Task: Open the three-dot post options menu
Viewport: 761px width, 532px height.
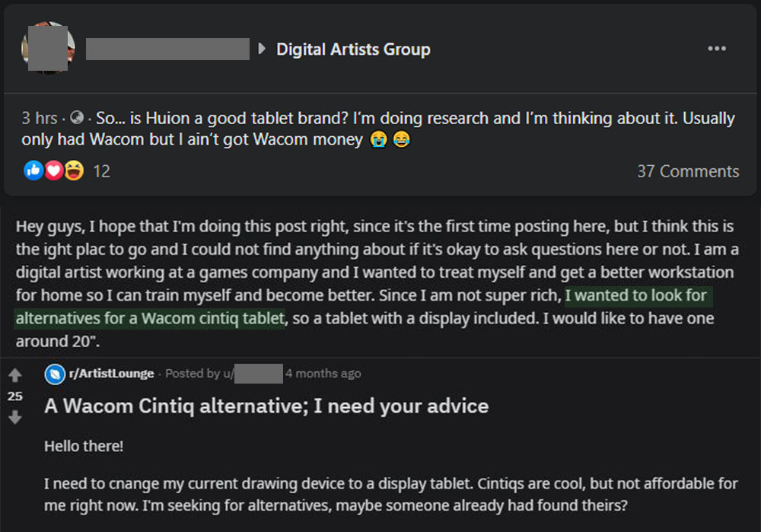Action: pyautogui.click(x=716, y=49)
